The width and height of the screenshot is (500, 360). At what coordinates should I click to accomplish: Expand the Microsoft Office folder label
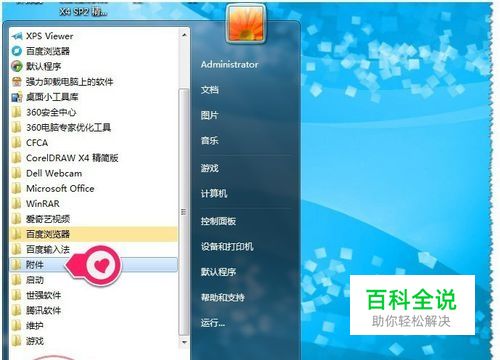pos(60,189)
